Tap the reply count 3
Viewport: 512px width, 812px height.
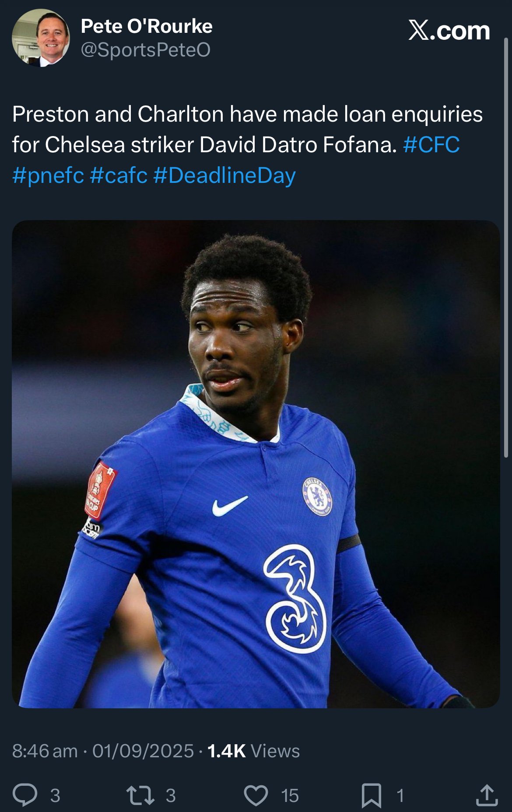[55, 795]
